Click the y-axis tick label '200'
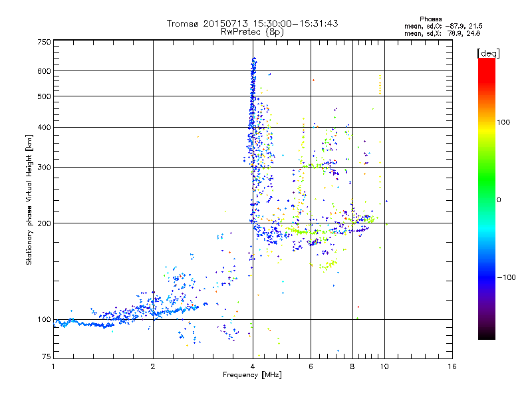The height and width of the screenshot is (399, 532). click(44, 223)
